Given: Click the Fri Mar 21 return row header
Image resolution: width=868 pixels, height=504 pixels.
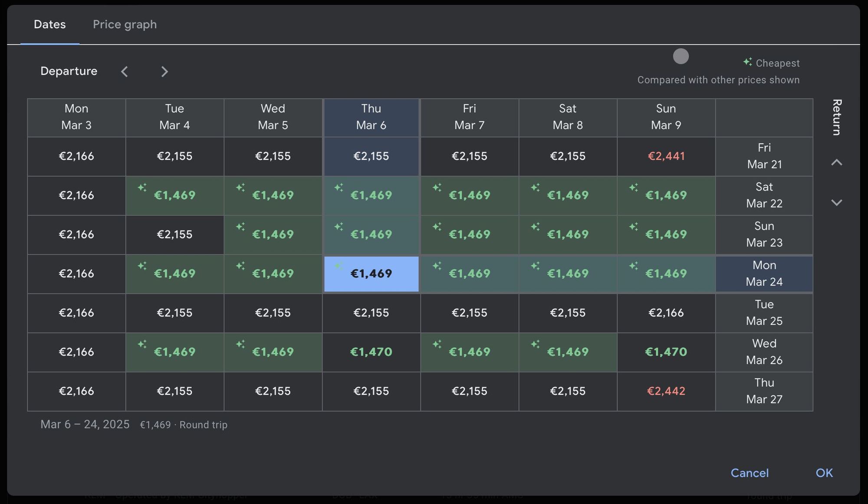Looking at the screenshot, I should pyautogui.click(x=764, y=156).
